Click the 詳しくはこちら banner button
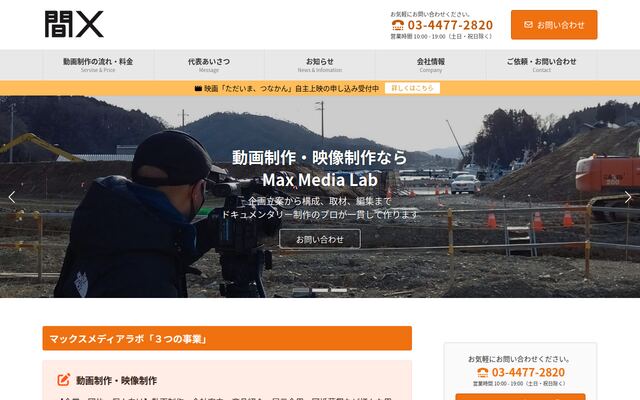 pos(412,88)
